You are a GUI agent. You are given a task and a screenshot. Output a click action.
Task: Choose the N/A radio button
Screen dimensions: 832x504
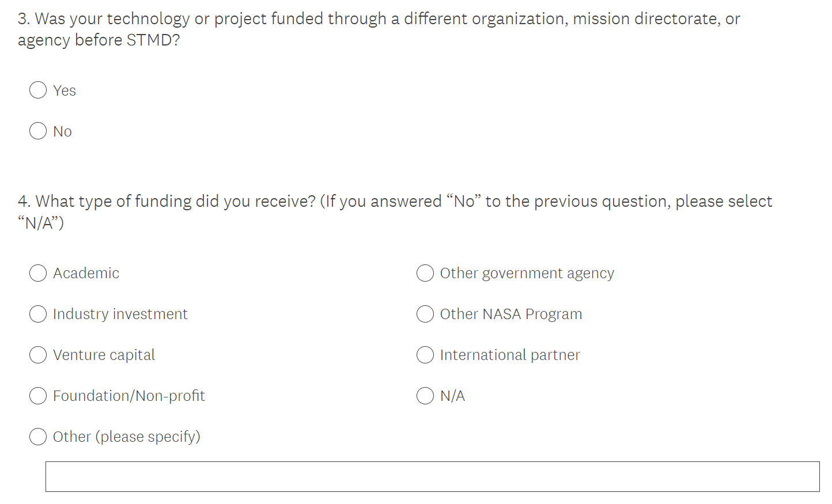click(425, 396)
